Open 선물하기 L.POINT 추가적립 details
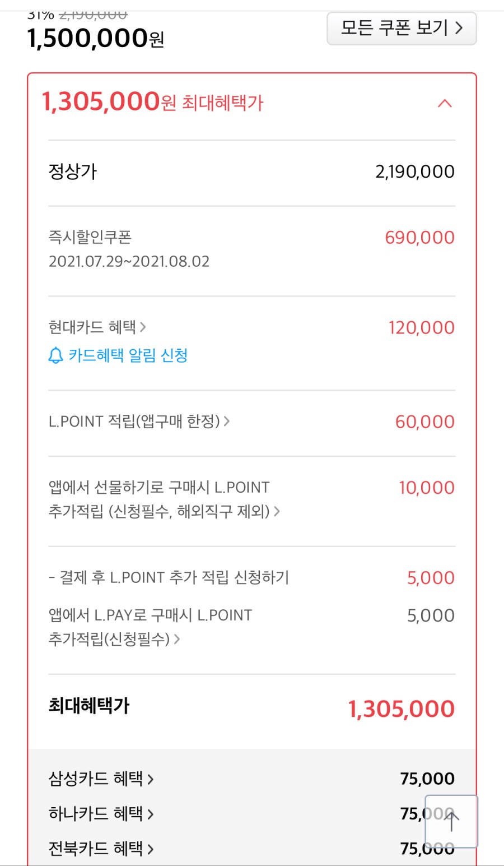Viewport: 504px width, 866px height. (x=164, y=499)
